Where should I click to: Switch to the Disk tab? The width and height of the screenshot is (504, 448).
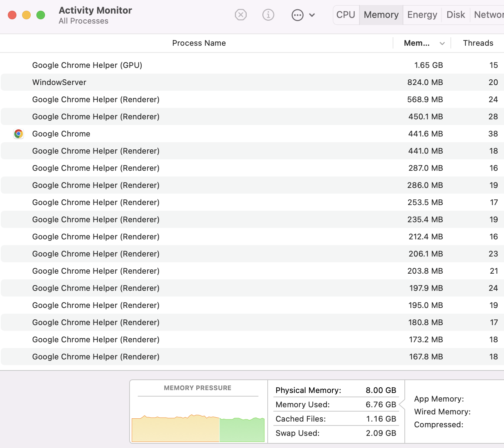coord(456,15)
